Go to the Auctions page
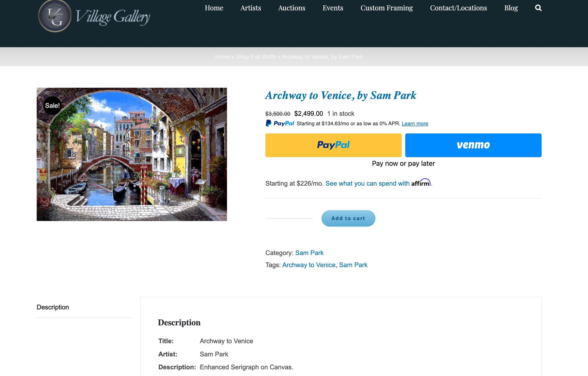This screenshot has width=588, height=376. (291, 8)
